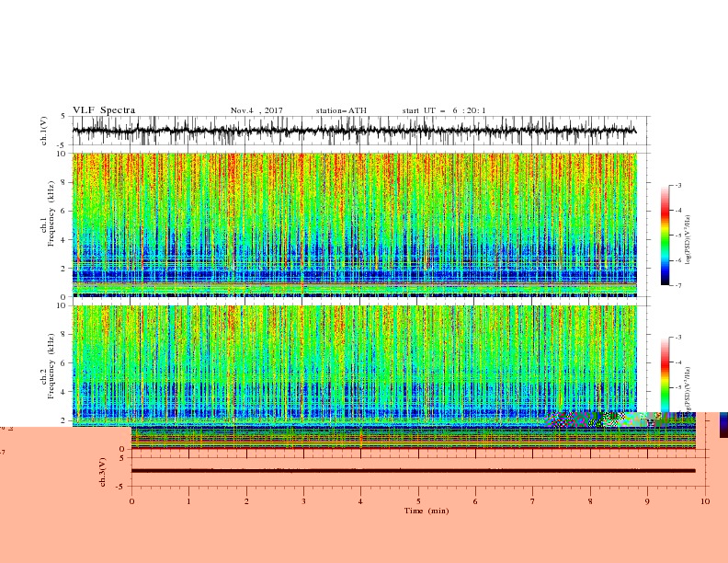This screenshot has height=563, width=728.
Task: Click the "-4" tick on ch.2 colorbar
Action: 678,362
